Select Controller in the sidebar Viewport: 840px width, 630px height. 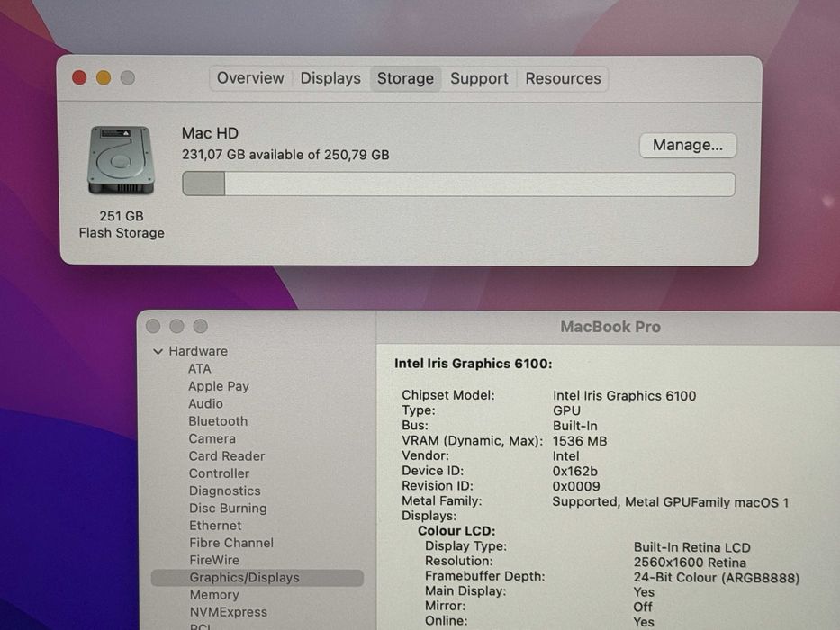click(219, 473)
